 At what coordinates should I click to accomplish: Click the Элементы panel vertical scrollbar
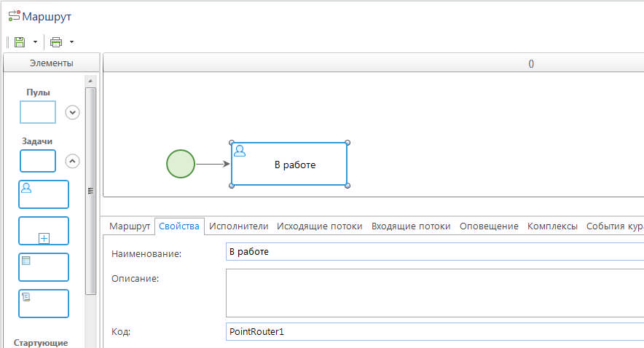[90, 191]
